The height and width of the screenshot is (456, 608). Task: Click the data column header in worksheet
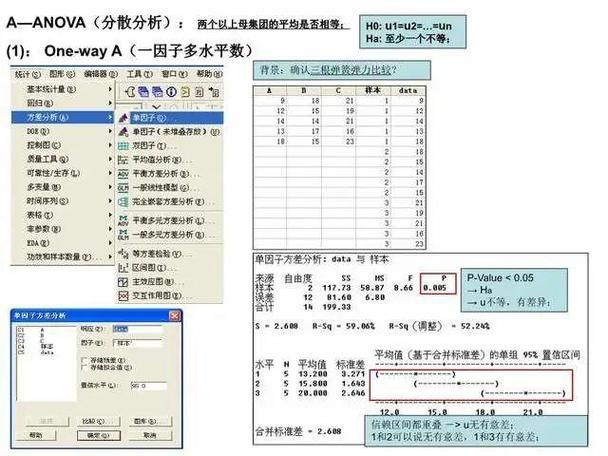pyautogui.click(x=408, y=90)
